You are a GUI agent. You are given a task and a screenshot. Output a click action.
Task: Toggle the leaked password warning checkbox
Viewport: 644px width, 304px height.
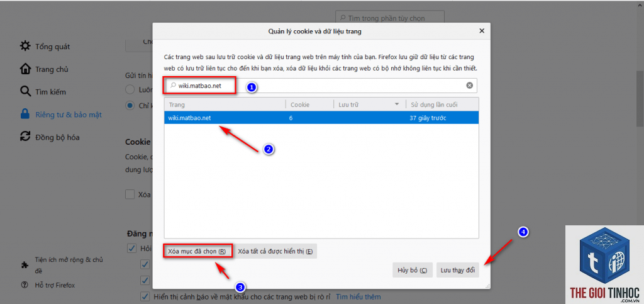145,296
